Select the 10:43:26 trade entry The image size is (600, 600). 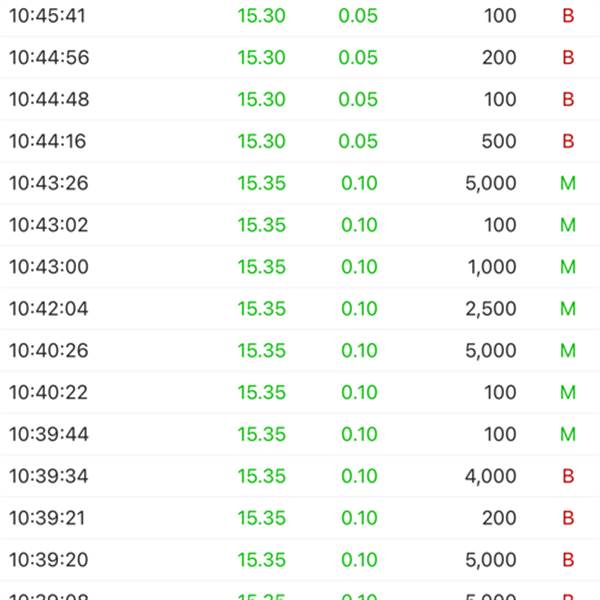click(x=300, y=183)
